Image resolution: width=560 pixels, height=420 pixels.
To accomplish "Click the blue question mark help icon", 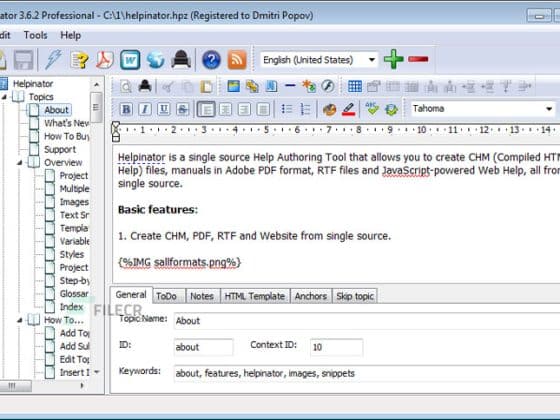I will click(211, 60).
